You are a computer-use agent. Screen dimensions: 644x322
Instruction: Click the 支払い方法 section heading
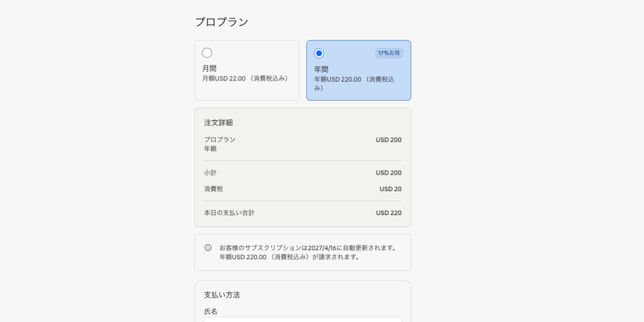click(222, 295)
